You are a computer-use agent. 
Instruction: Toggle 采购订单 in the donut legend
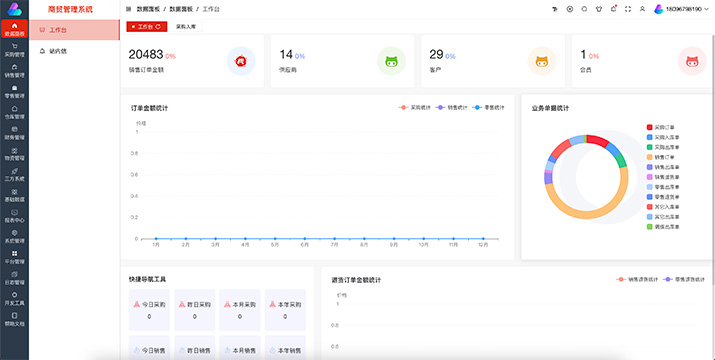[661, 127]
